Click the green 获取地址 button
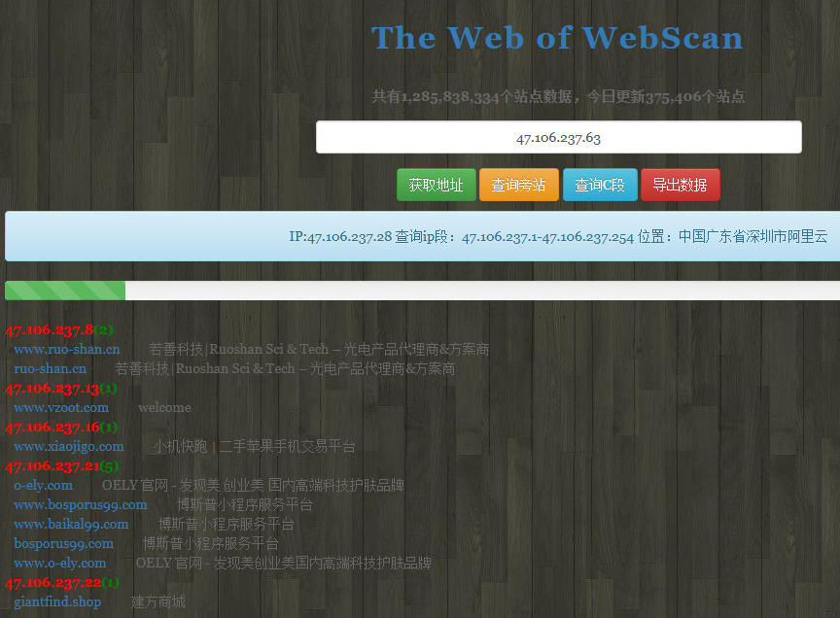 [x=436, y=185]
